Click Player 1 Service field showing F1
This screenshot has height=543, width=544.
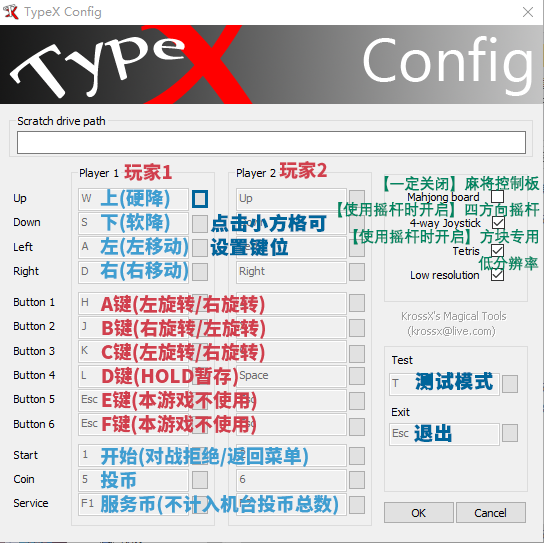coord(133,504)
